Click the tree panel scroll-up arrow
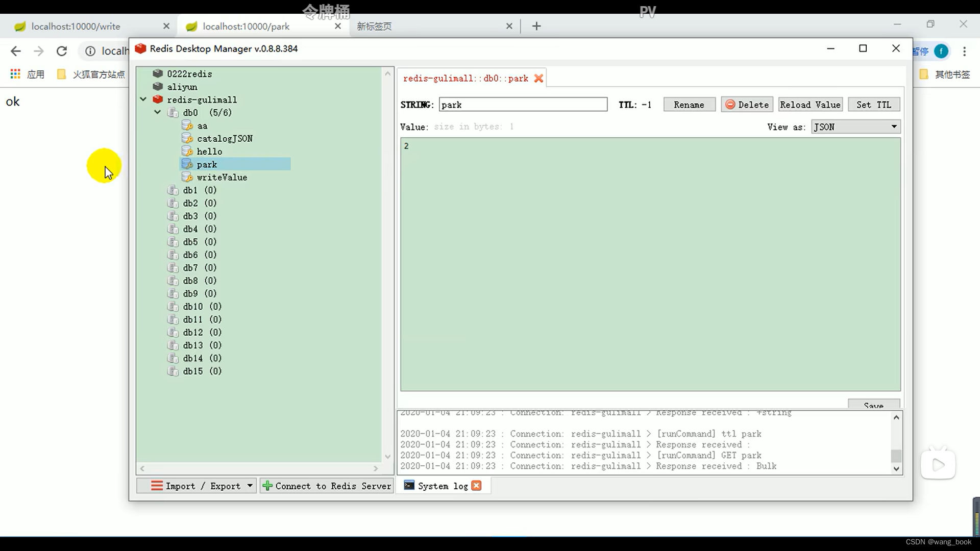Screen dimensions: 980x551 (388, 73)
